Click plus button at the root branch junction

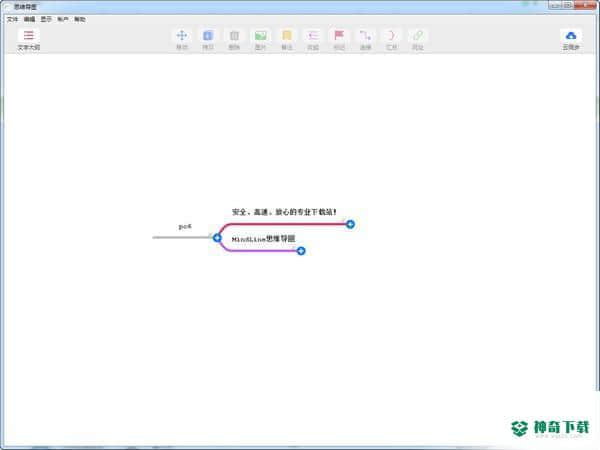click(217, 238)
